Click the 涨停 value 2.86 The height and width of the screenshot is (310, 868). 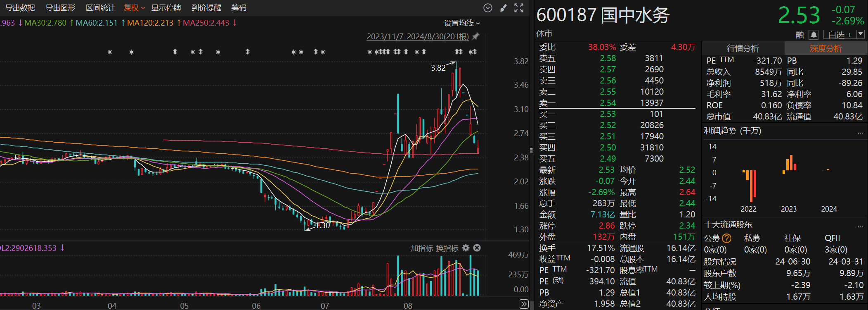[x=607, y=226]
